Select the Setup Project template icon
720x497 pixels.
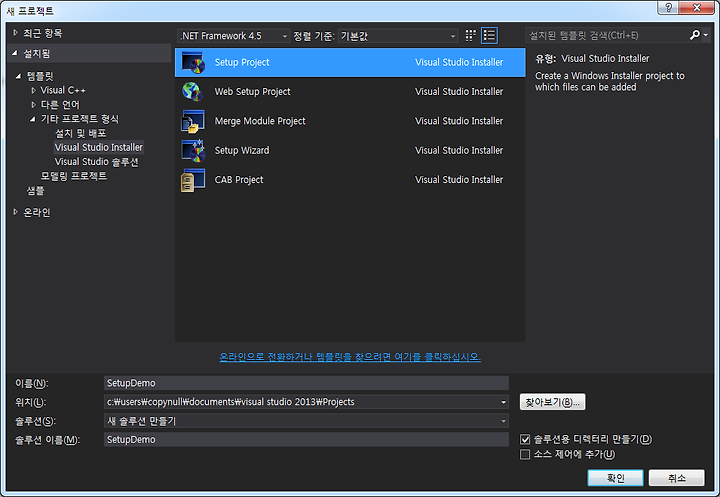[x=193, y=62]
